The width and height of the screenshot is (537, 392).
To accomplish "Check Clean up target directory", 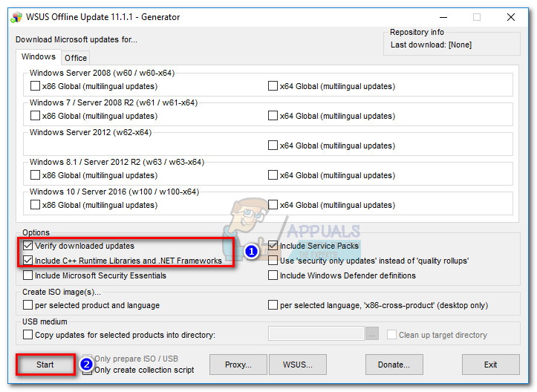I will tap(391, 335).
